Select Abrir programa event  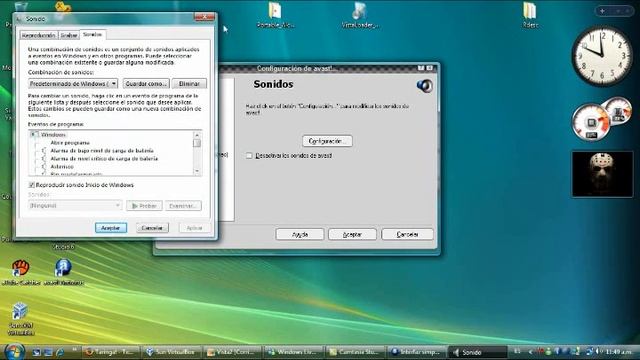click(x=70, y=143)
